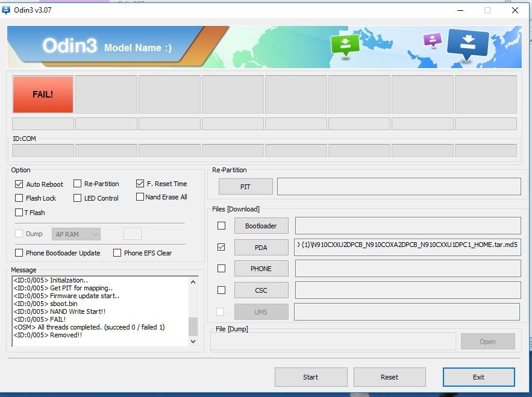The image size is (532, 397).
Task: Minimize the Odin3 window
Action: coord(460,10)
